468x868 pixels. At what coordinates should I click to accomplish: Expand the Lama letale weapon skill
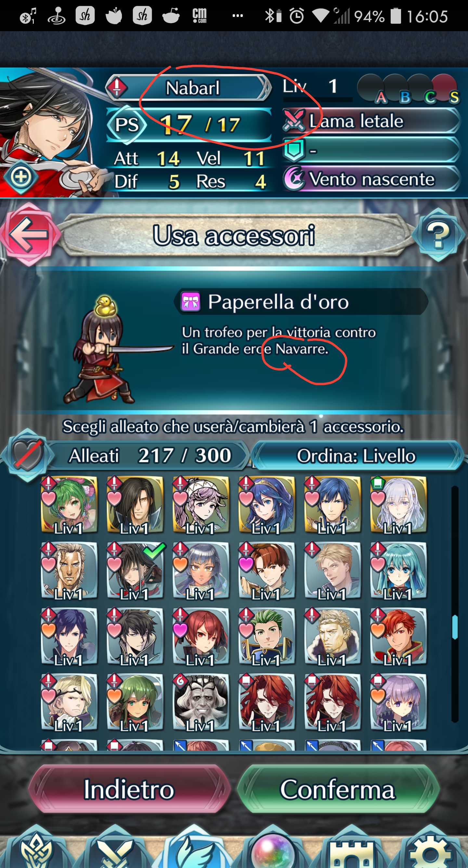[x=371, y=121]
